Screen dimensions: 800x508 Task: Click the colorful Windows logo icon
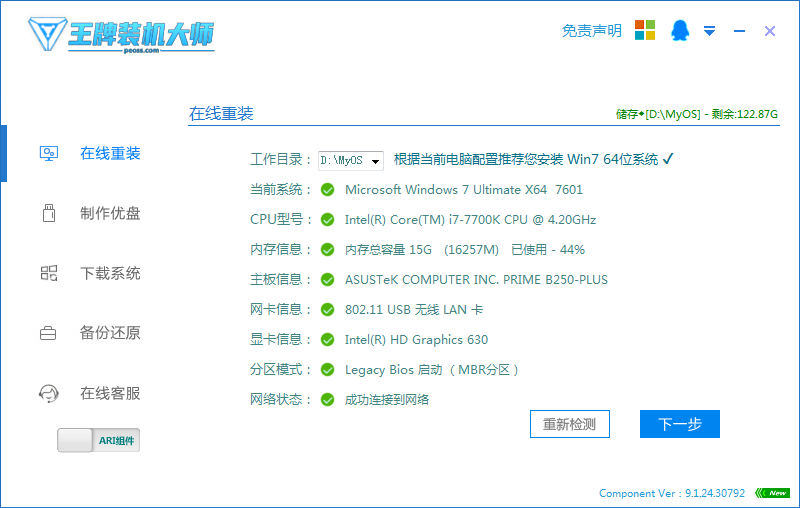(x=645, y=30)
